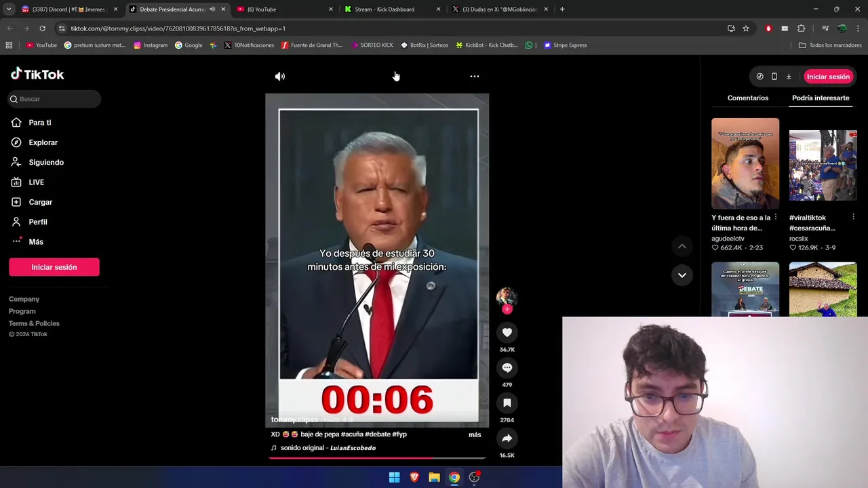Image resolution: width=868 pixels, height=488 pixels.
Task: Open the three-dot video options menu
Action: (x=475, y=77)
